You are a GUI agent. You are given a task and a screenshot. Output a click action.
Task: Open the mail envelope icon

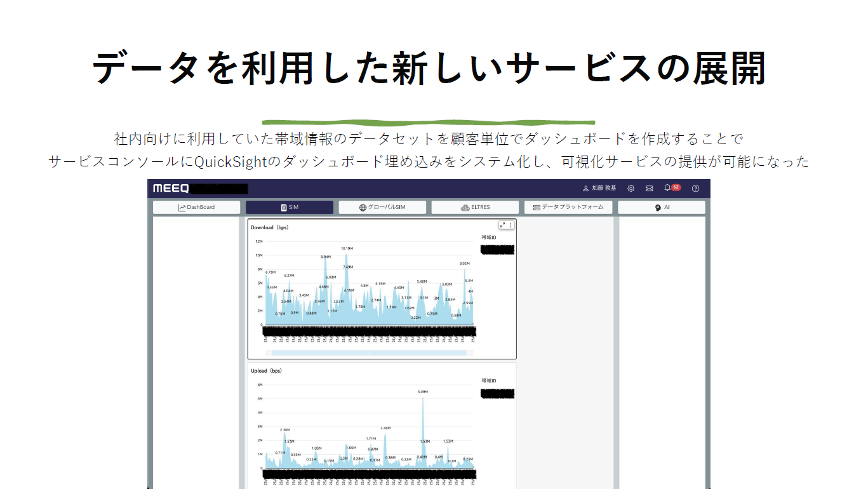click(649, 188)
